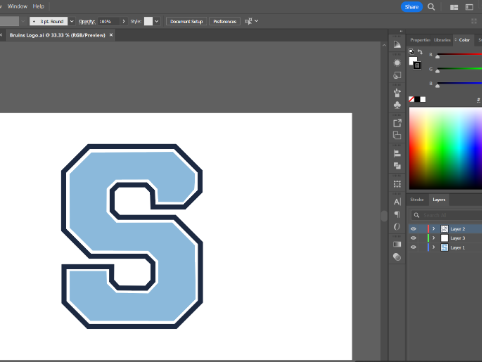Open the OpenType panel icon
482x362 pixels.
[x=397, y=227]
